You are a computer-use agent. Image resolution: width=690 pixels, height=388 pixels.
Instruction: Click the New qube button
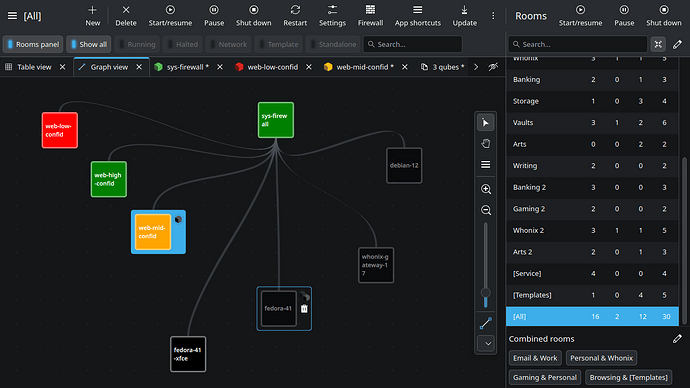click(x=92, y=16)
